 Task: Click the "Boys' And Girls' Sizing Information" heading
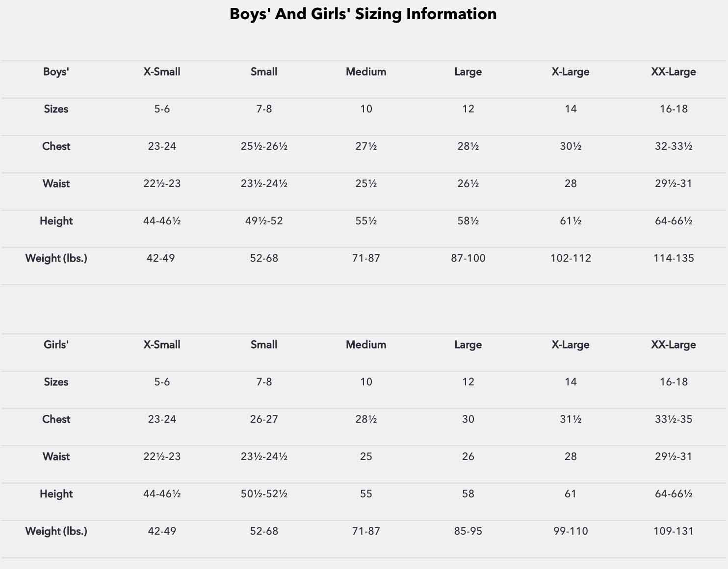pyautogui.click(x=363, y=14)
